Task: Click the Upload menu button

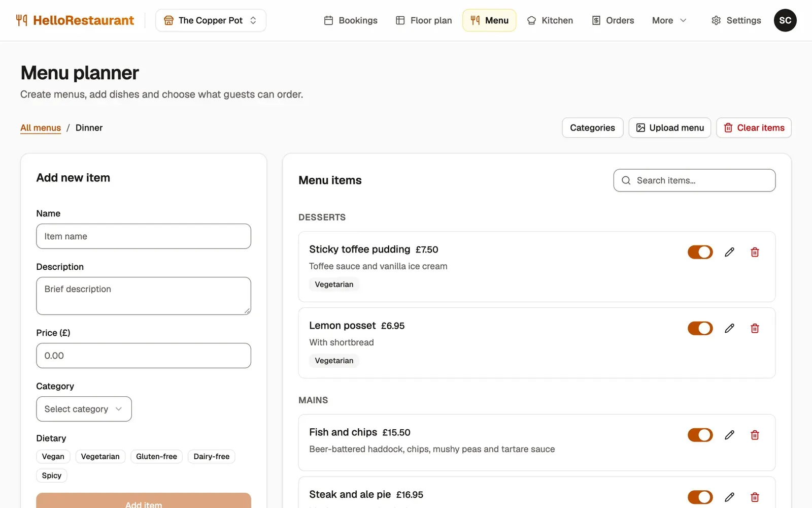Action: [x=670, y=128]
